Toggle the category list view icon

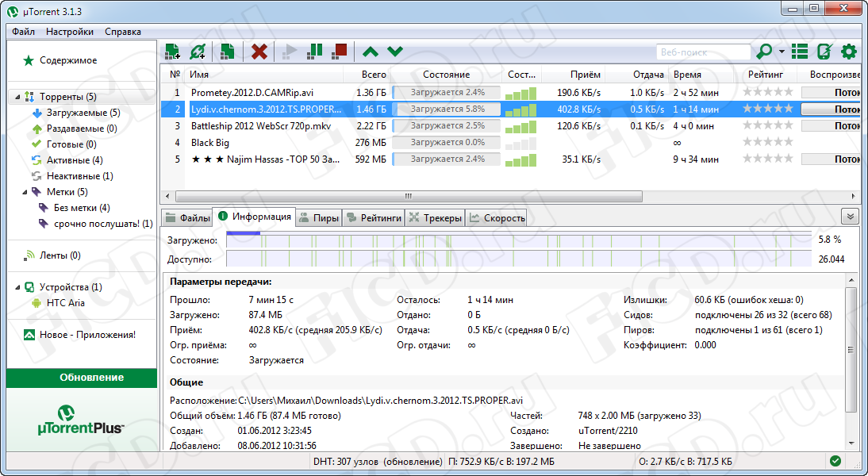(799, 52)
